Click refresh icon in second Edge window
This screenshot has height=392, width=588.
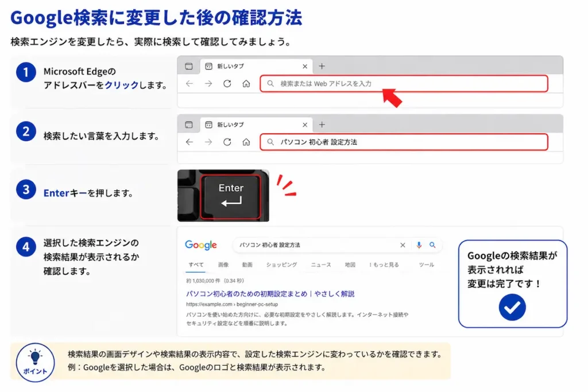pyautogui.click(x=227, y=142)
